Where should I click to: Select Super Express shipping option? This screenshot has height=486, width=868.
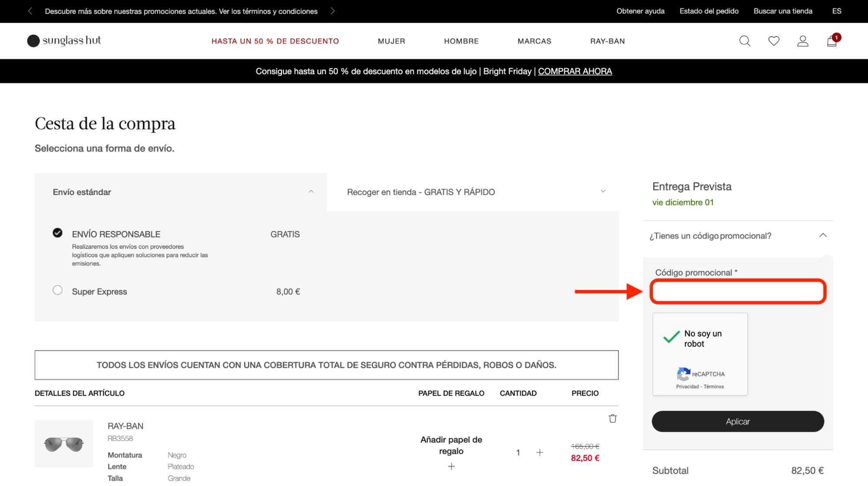[57, 290]
